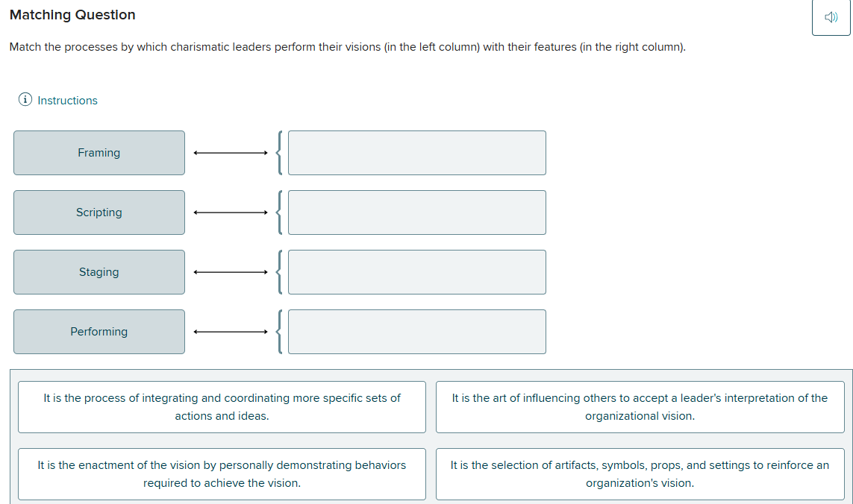Click the read-aloud speaker icon

tap(831, 16)
